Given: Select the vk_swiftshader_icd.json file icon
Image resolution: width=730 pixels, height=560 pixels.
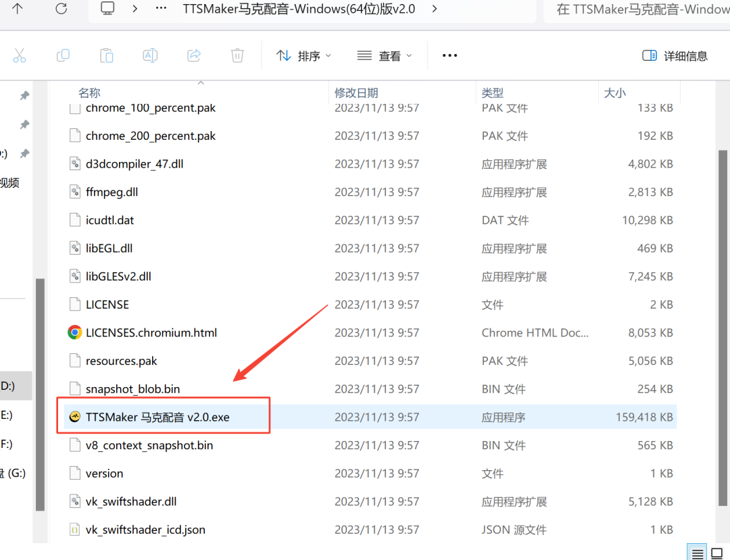Looking at the screenshot, I should [x=74, y=530].
